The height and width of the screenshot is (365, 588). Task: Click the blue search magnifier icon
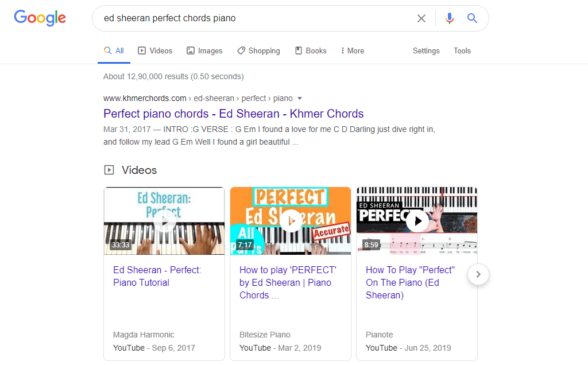(x=472, y=18)
